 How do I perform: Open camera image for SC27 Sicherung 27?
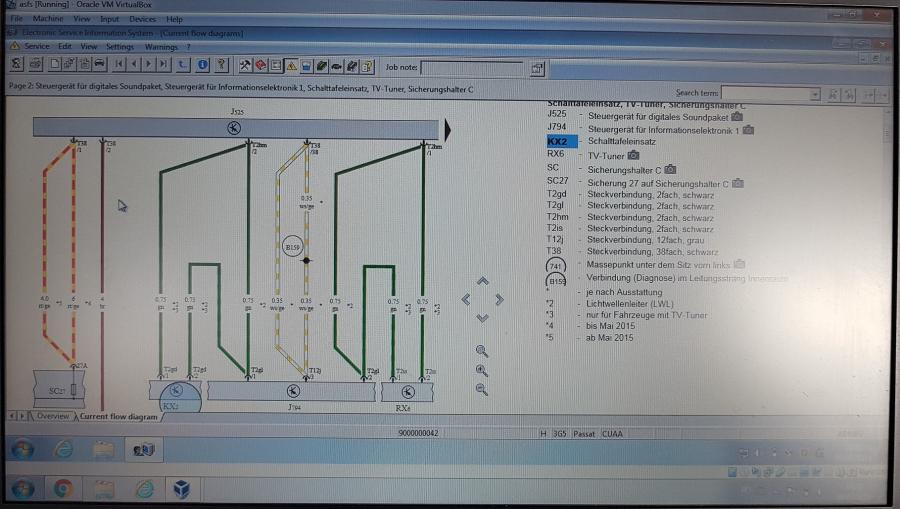coord(738,183)
